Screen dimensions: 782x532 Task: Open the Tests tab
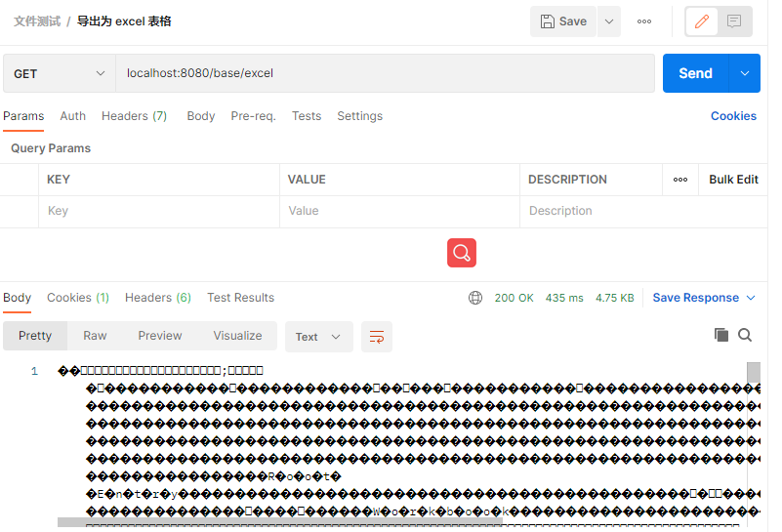[307, 116]
